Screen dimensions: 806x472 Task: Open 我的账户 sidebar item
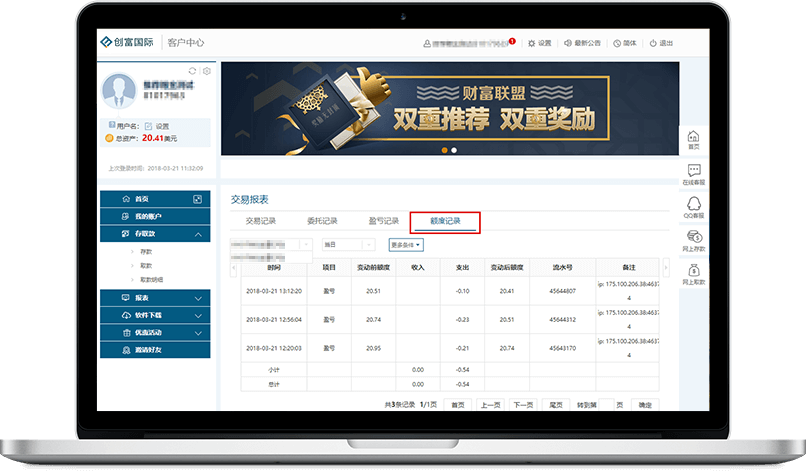tap(155, 216)
